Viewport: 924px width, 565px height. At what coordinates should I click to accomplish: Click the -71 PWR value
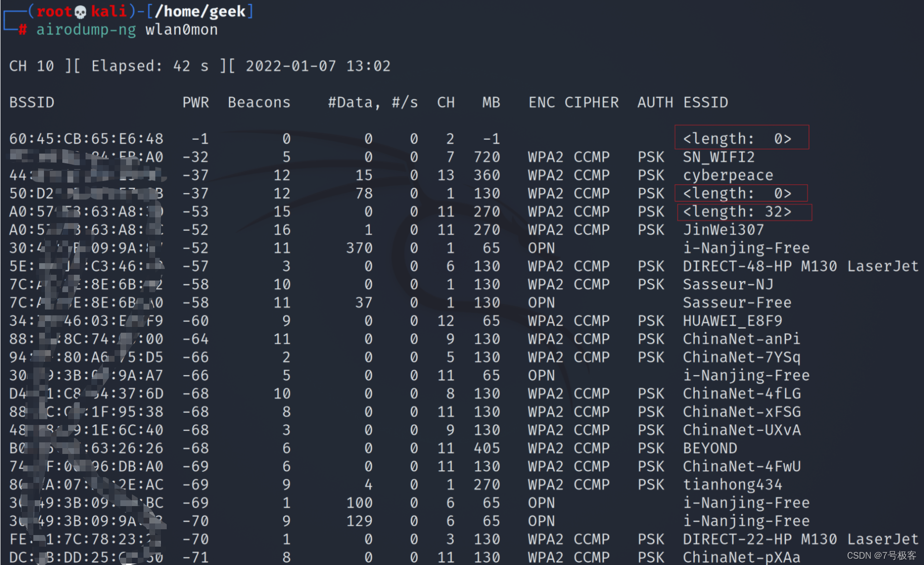click(196, 557)
